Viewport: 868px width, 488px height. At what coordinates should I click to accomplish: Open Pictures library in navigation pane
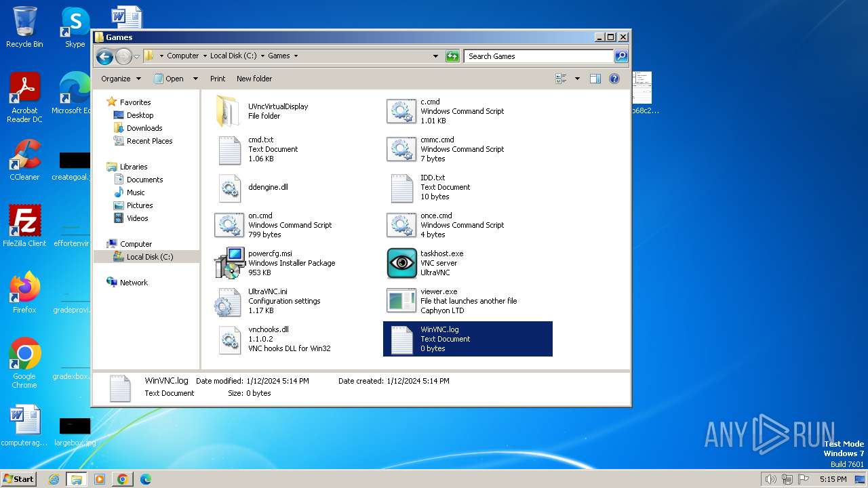(x=140, y=205)
